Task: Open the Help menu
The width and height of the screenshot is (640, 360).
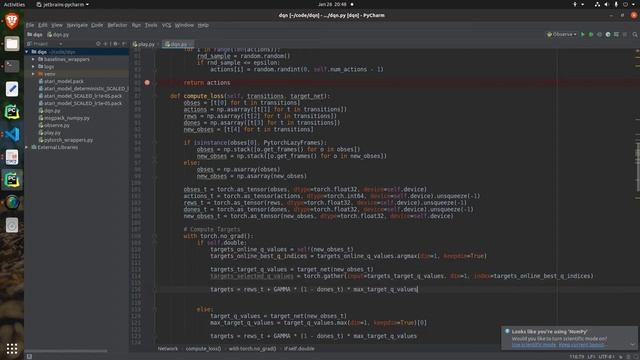Action: [203, 25]
